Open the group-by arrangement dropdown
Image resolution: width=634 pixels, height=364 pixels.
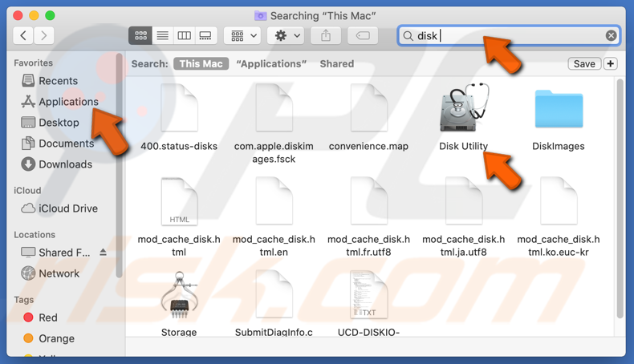242,36
